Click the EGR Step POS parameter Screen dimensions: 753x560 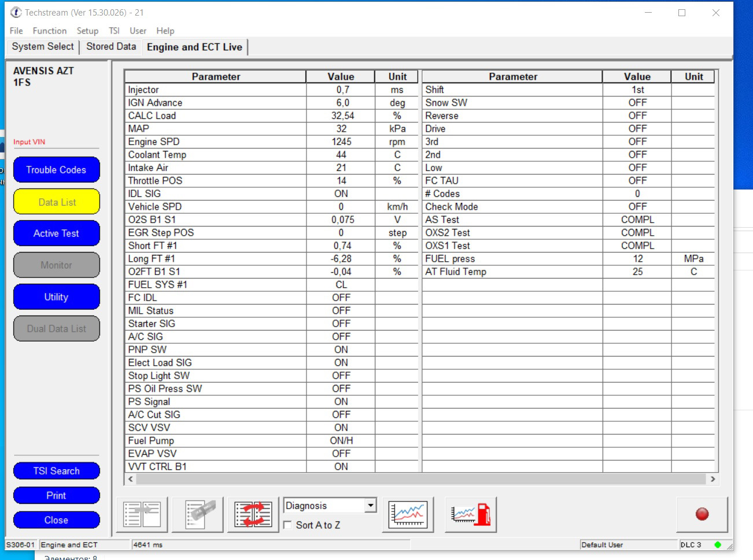click(x=161, y=233)
